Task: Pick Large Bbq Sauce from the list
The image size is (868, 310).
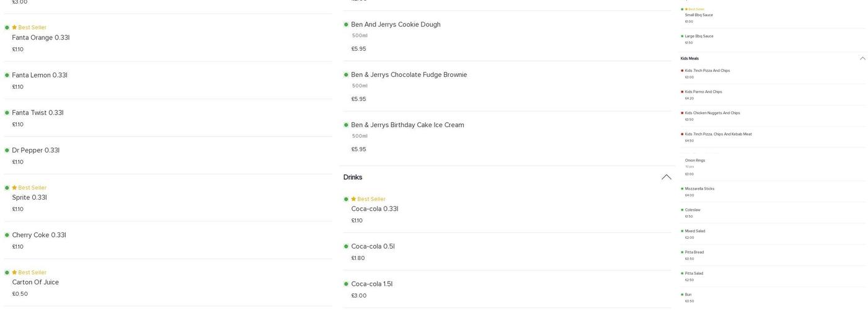Action: click(699, 36)
